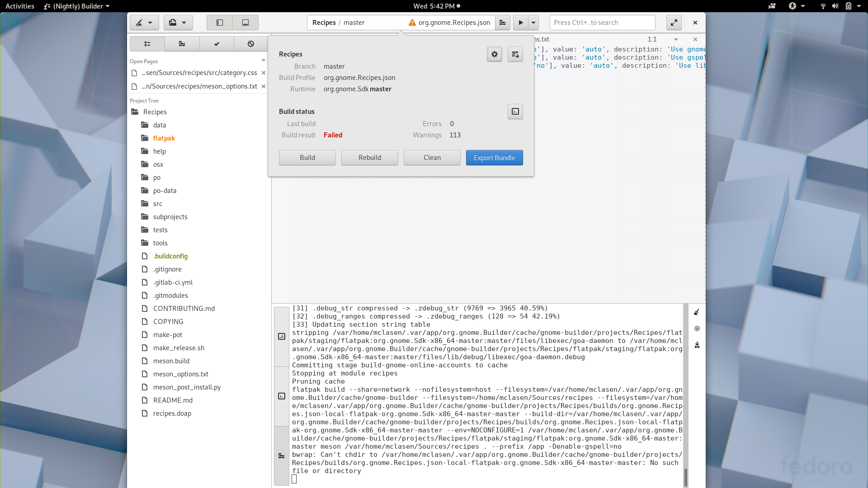Open the (Nightly) Builder app menu
The height and width of the screenshot is (488, 868).
(77, 6)
